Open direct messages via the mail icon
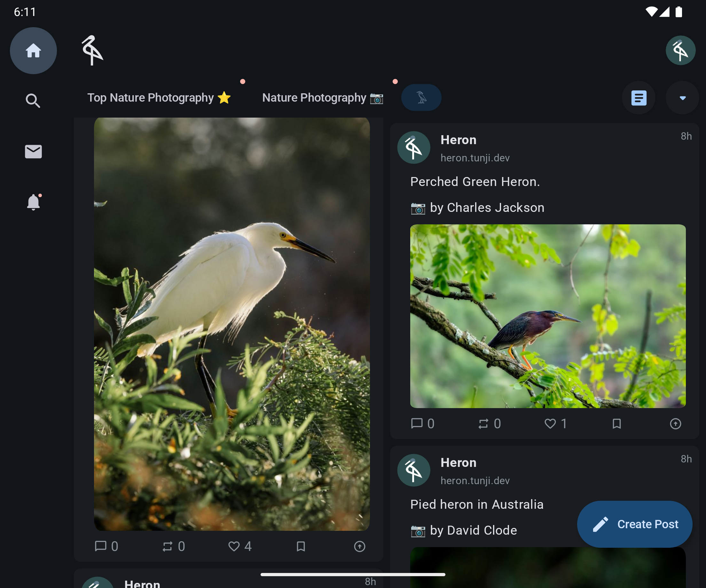This screenshot has height=588, width=706. pos(33,151)
